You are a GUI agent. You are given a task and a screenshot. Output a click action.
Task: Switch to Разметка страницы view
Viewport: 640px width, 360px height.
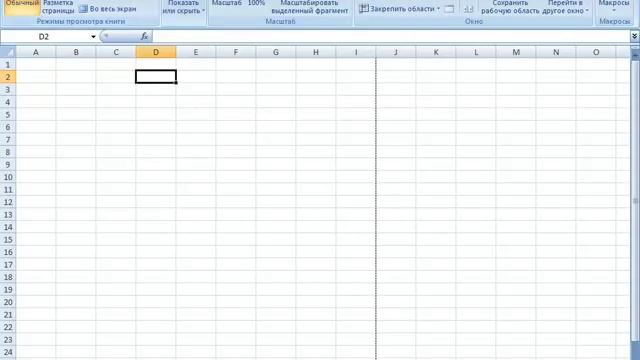[x=58, y=7]
